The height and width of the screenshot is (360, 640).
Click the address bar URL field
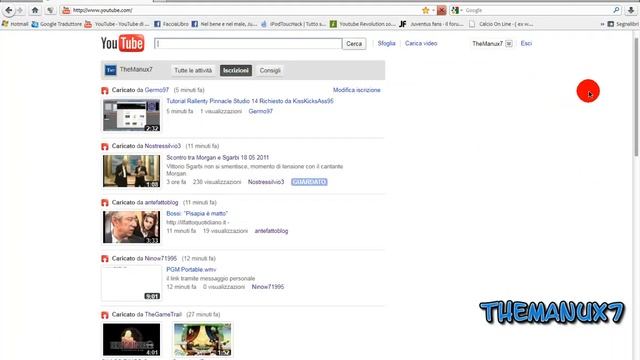click(245, 10)
